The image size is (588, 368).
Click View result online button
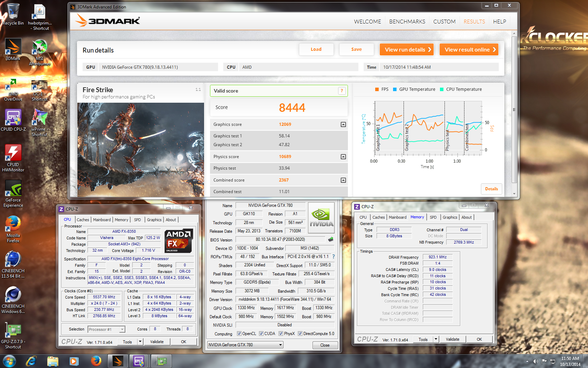(469, 49)
